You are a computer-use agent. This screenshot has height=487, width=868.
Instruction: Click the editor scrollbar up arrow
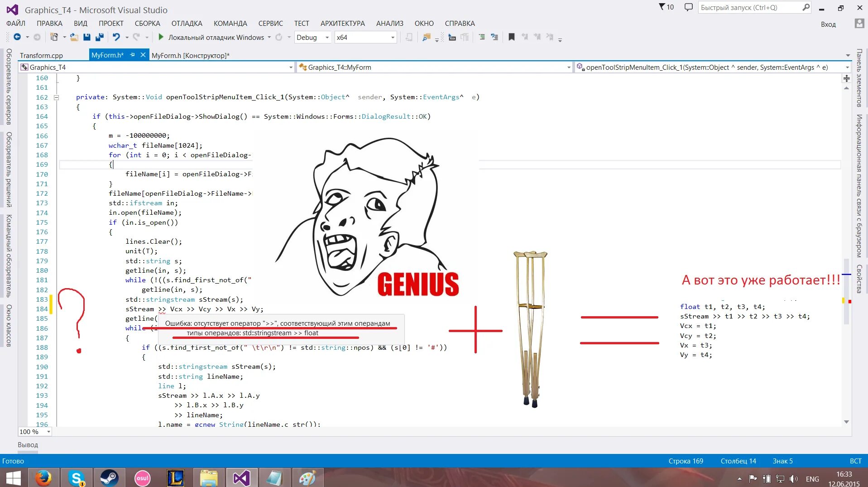846,88
